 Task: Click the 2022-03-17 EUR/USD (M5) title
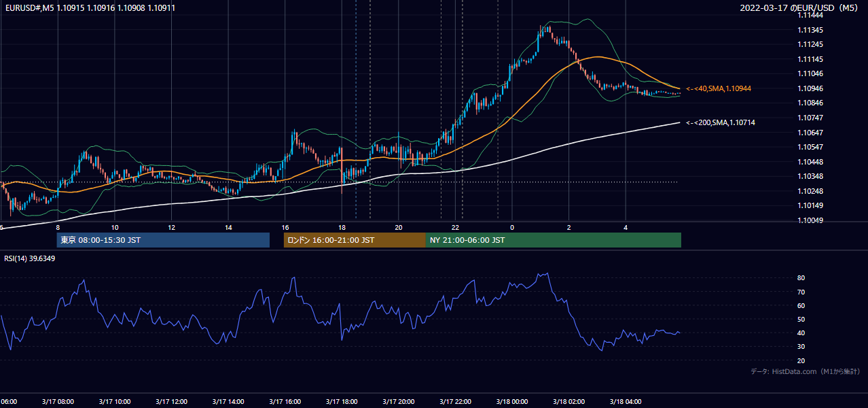click(x=800, y=8)
